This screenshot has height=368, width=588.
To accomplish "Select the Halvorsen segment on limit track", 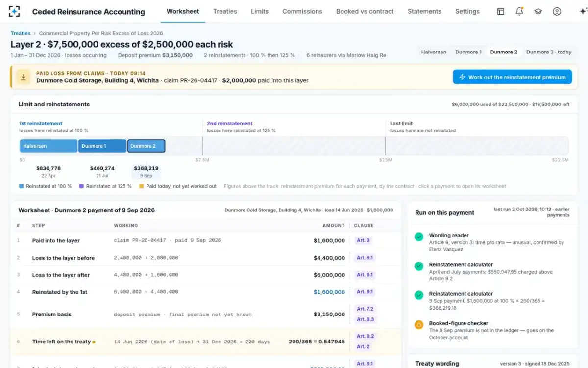I will point(49,146).
